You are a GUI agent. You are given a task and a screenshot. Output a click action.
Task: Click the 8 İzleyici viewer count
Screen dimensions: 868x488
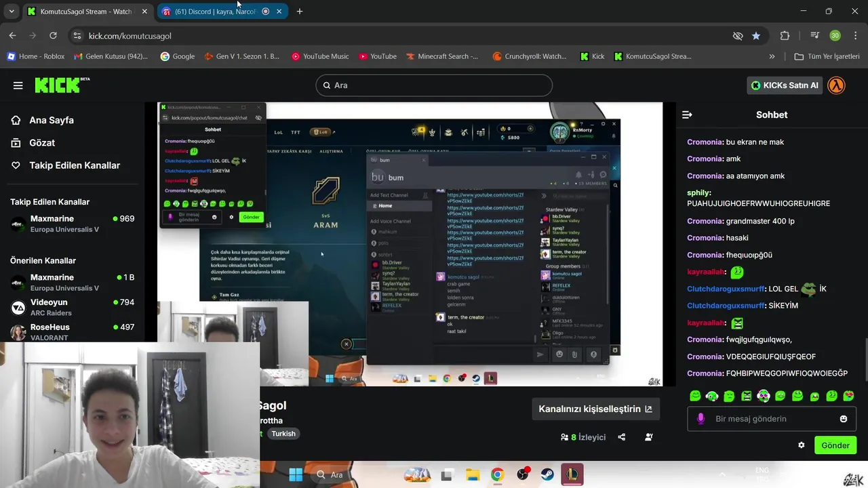(583, 437)
